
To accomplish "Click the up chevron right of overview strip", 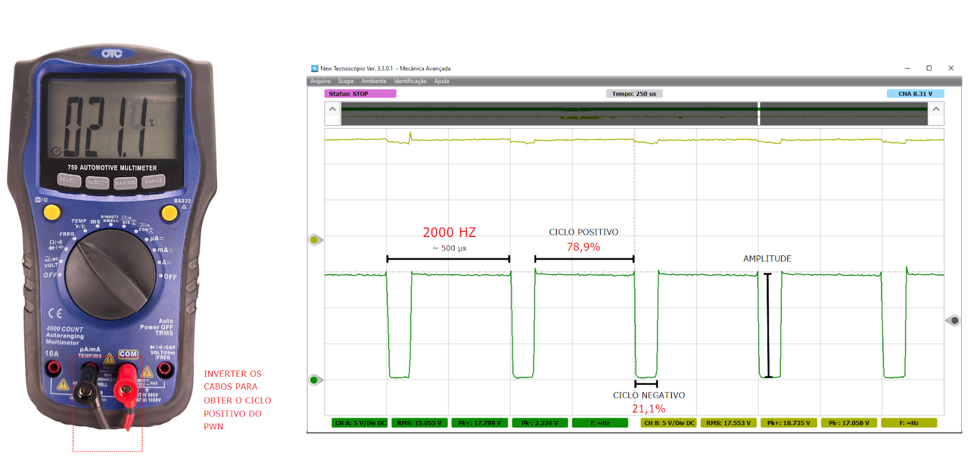I will (x=936, y=109).
